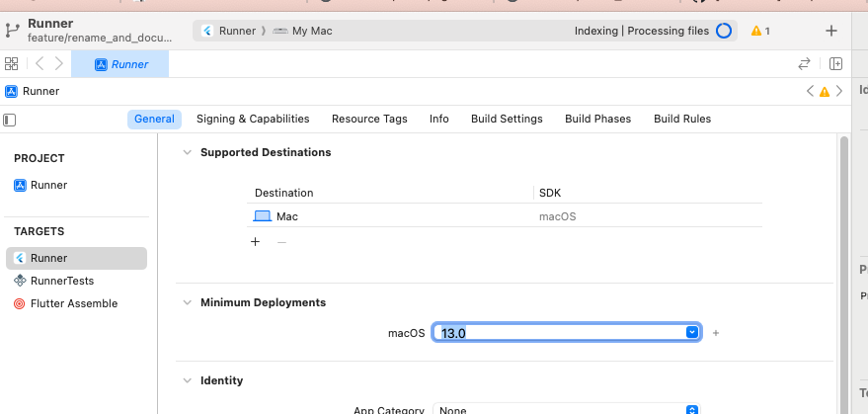Click the source control branch icon
The height and width of the screenshot is (414, 868).
pyautogui.click(x=12, y=30)
